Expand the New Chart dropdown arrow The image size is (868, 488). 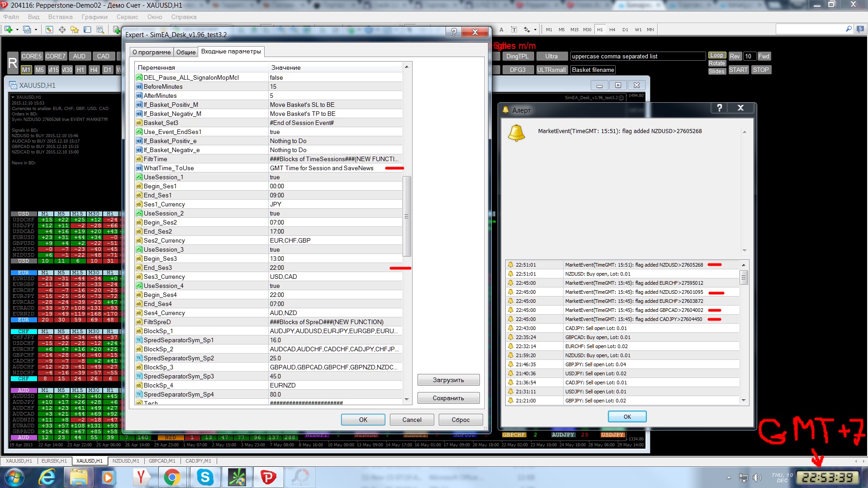click(x=17, y=29)
